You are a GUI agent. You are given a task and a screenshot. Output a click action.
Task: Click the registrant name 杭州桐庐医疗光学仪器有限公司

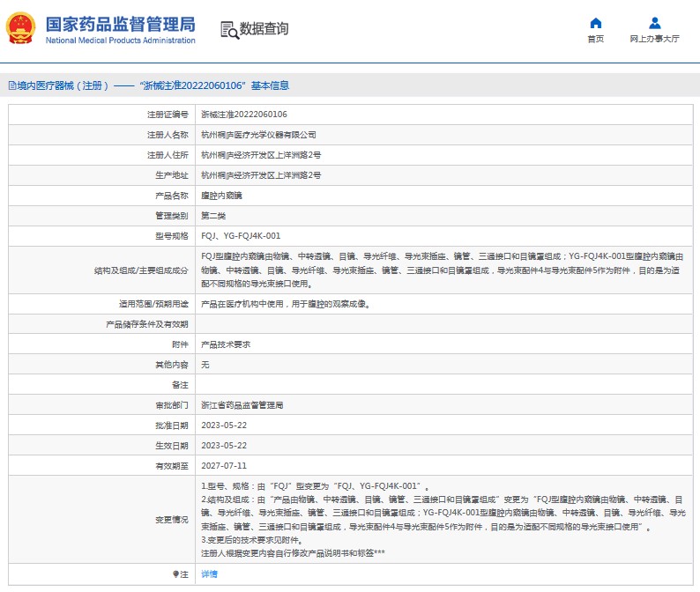(258, 135)
